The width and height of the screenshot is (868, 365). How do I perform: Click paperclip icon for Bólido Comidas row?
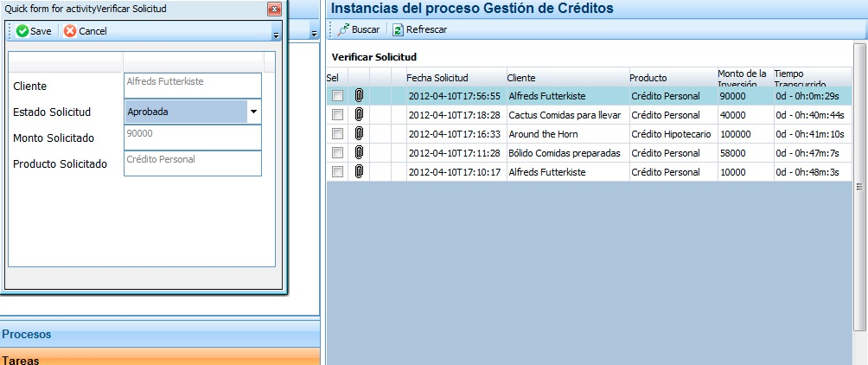(x=359, y=153)
